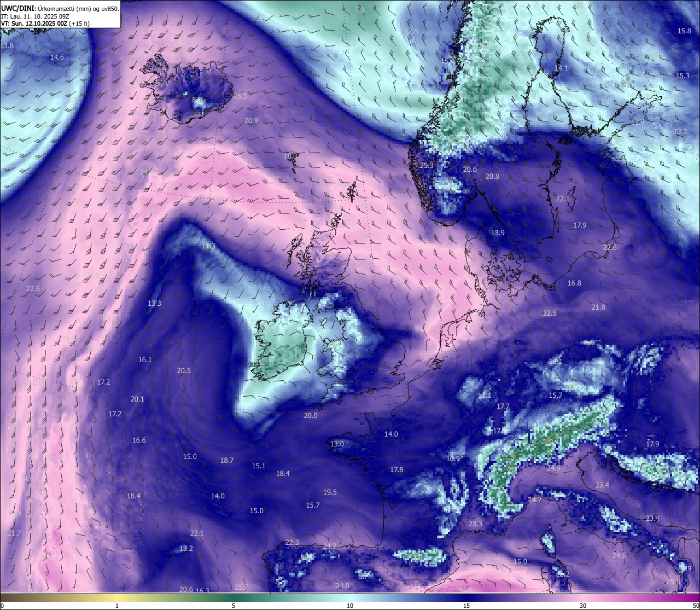700x610 pixels.
Task: Select the 16.3 value label
Action: pyautogui.click(x=202, y=591)
